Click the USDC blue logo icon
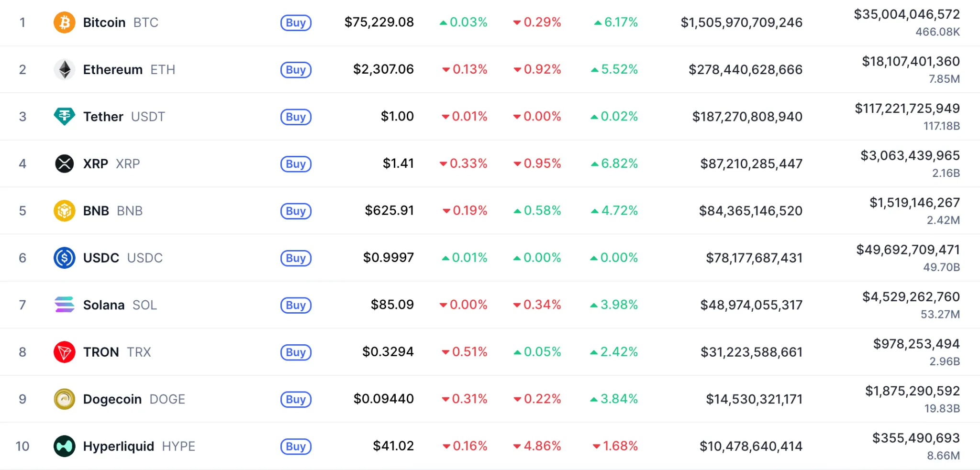 pos(64,258)
